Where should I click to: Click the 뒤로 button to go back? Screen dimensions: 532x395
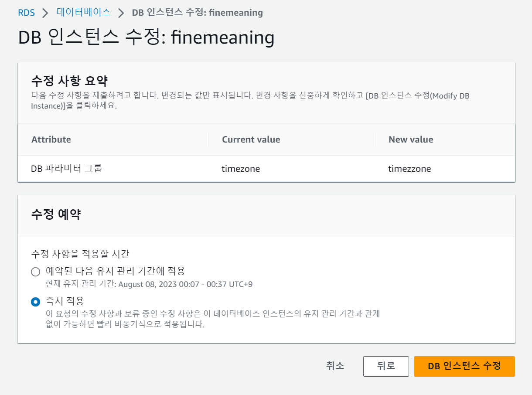point(386,366)
